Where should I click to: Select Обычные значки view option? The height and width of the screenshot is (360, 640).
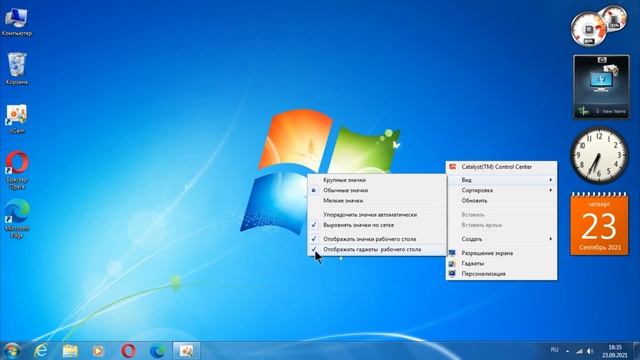point(377,190)
